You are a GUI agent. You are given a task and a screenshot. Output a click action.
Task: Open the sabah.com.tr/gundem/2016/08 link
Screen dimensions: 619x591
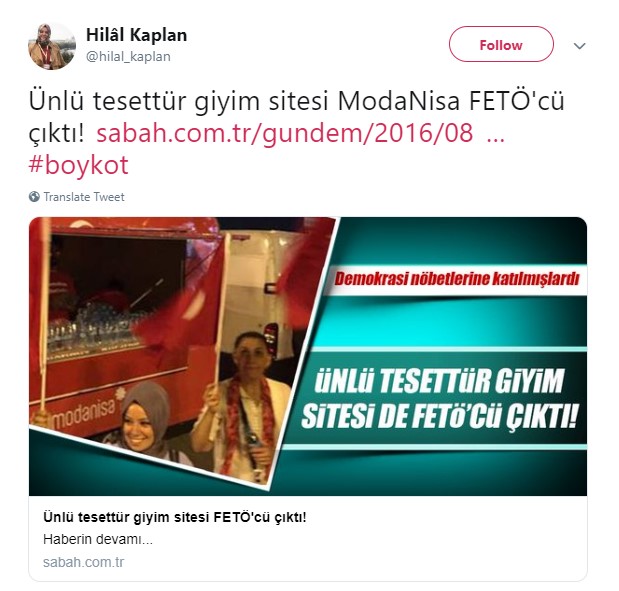coord(285,133)
